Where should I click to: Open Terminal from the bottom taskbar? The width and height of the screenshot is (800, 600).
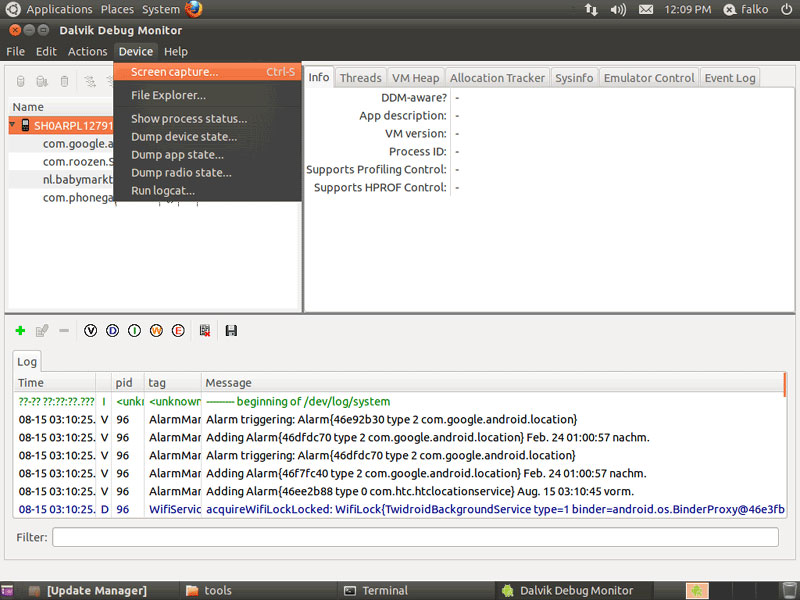tap(384, 590)
